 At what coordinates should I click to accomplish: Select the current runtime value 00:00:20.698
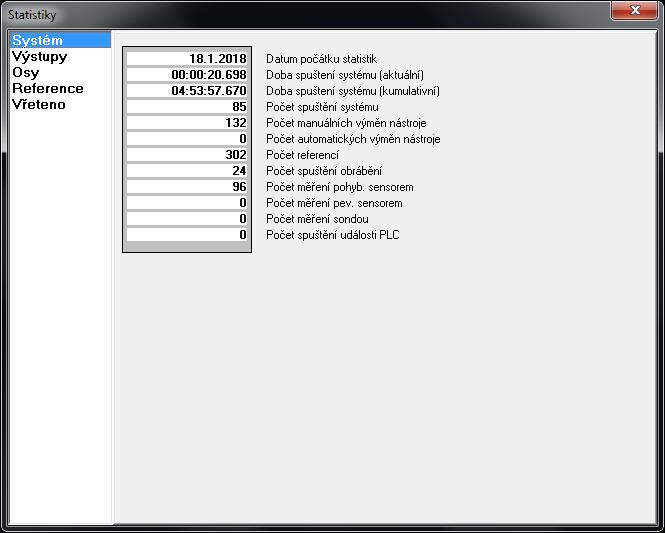(187, 75)
